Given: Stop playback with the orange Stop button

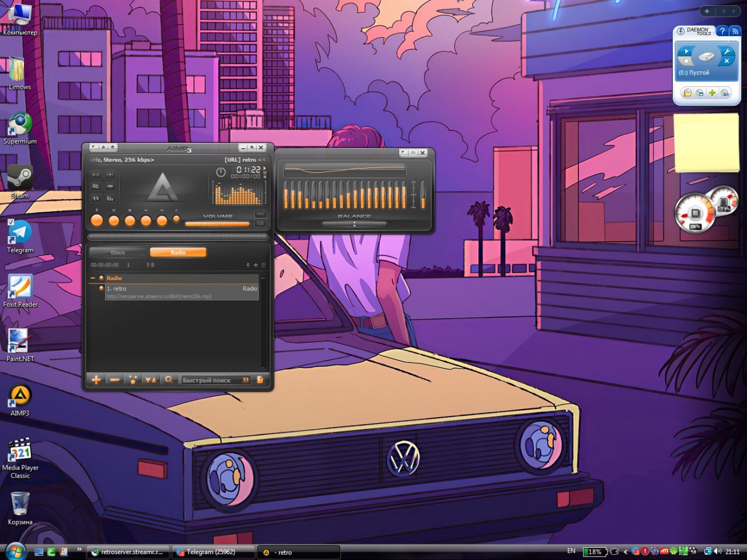Looking at the screenshot, I should [x=130, y=220].
